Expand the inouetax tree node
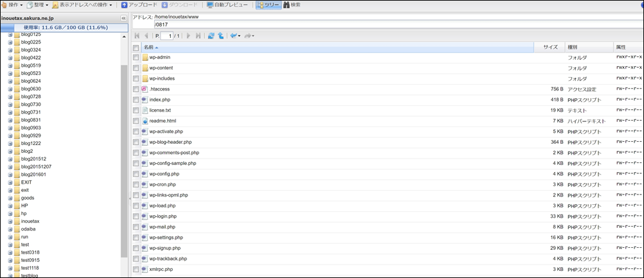 coord(10,222)
